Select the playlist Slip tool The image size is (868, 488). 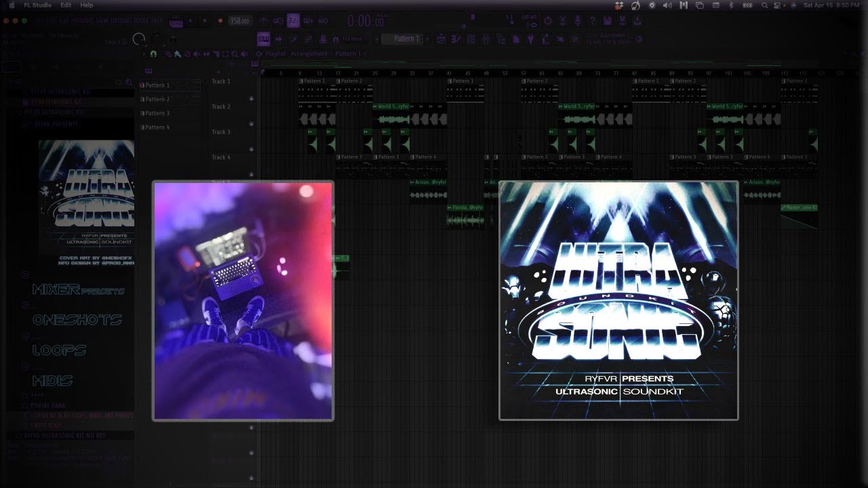click(x=206, y=54)
